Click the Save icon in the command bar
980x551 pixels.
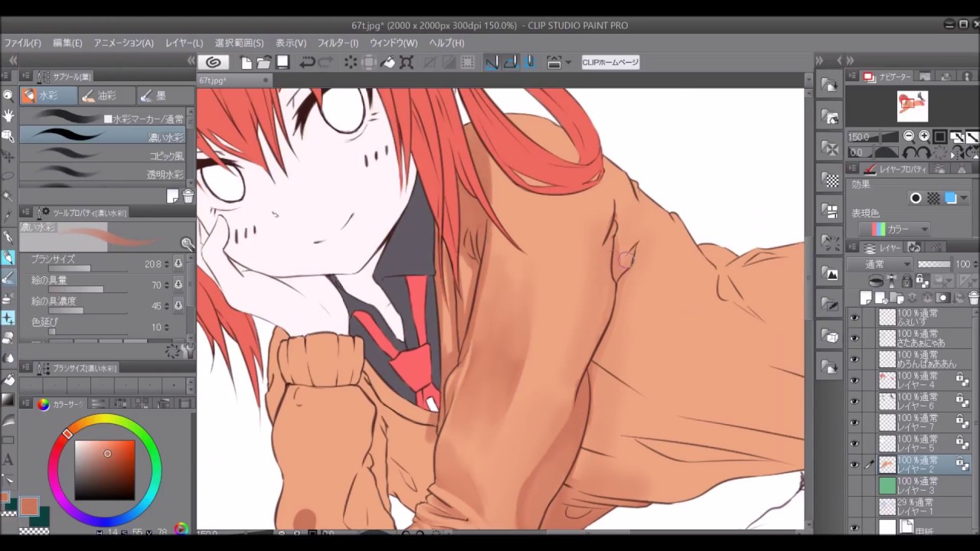(283, 63)
